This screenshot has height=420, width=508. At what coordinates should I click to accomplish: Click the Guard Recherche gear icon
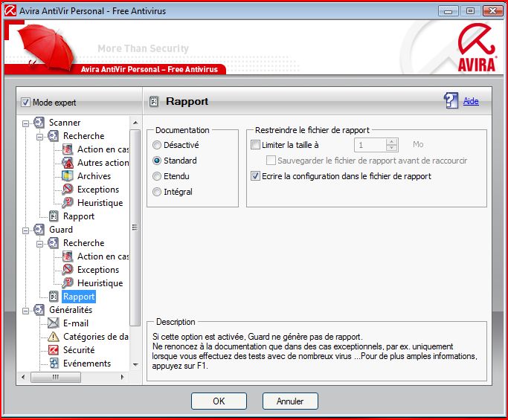53,243
